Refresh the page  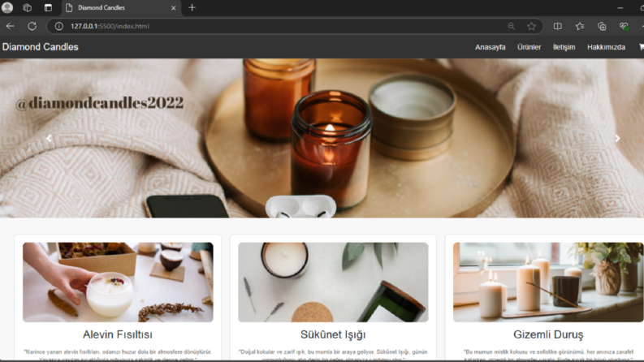pyautogui.click(x=32, y=26)
